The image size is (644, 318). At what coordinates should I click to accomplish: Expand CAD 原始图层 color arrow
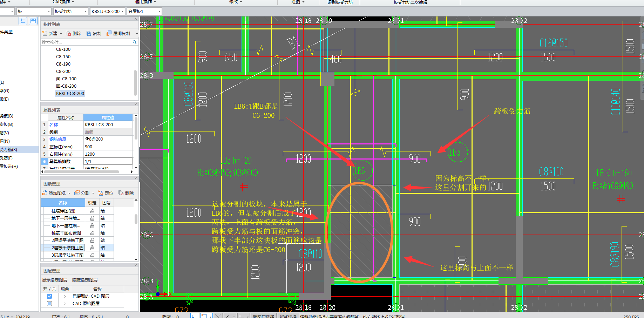[65, 304]
